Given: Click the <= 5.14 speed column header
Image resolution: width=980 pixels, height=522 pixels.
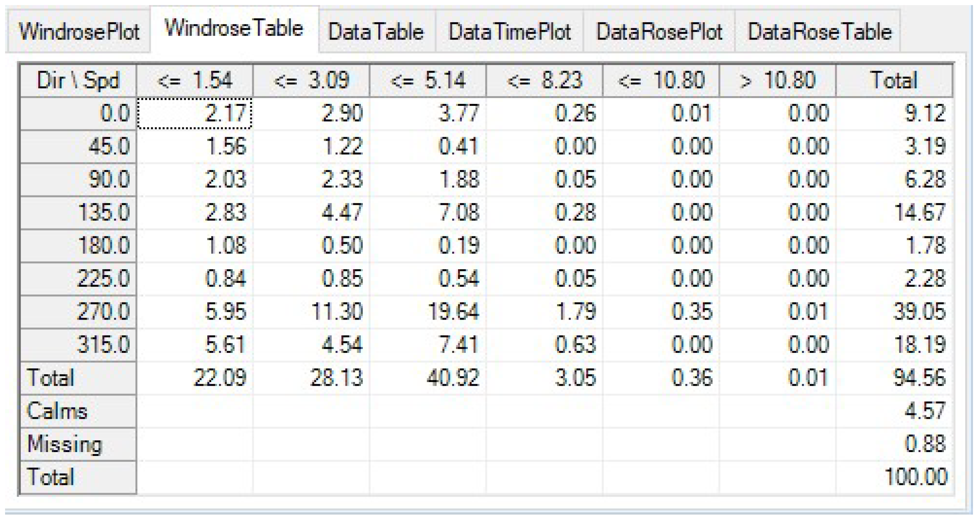Looking at the screenshot, I should tap(428, 81).
